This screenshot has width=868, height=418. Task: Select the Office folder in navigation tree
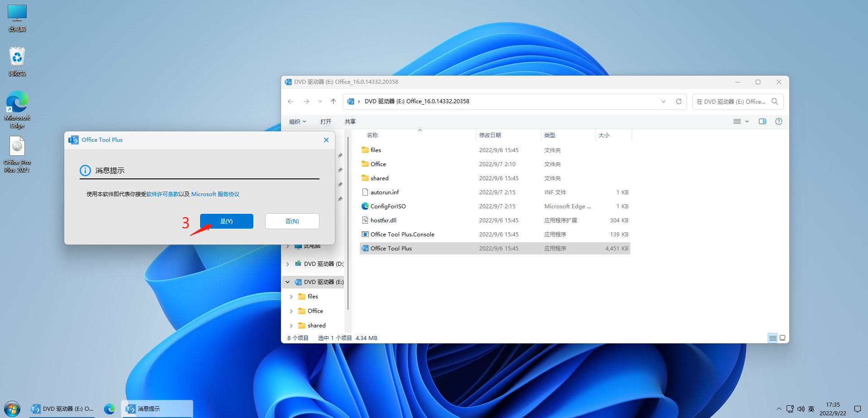(311, 311)
